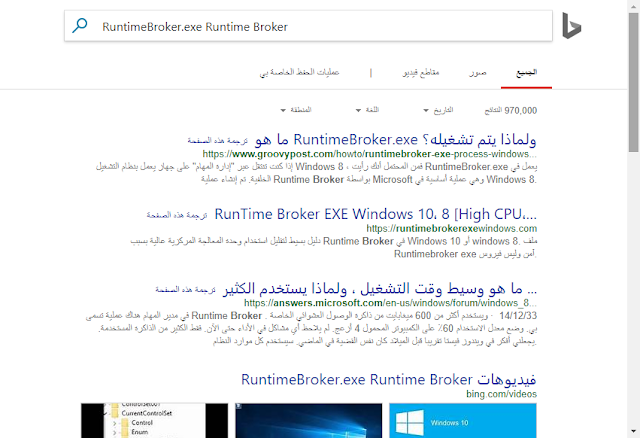Open the runtimebrokerexewindows.com URL
The image size is (640, 438).
(x=451, y=228)
